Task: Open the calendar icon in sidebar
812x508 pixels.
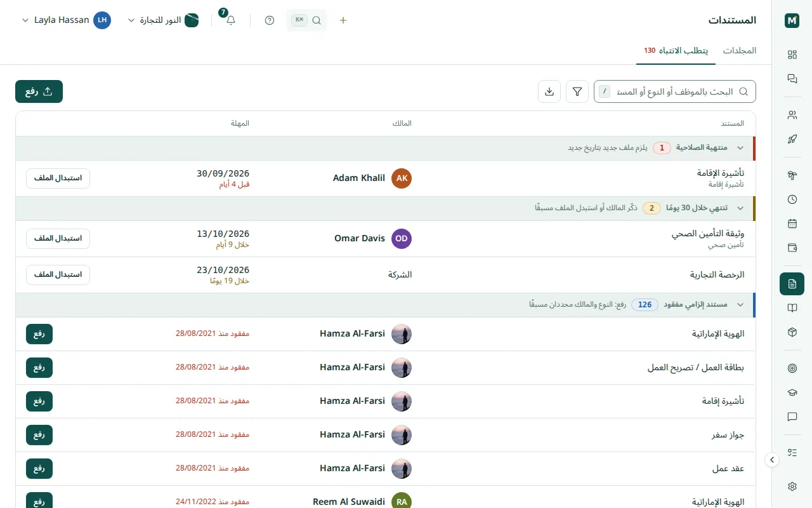Action: click(x=792, y=224)
